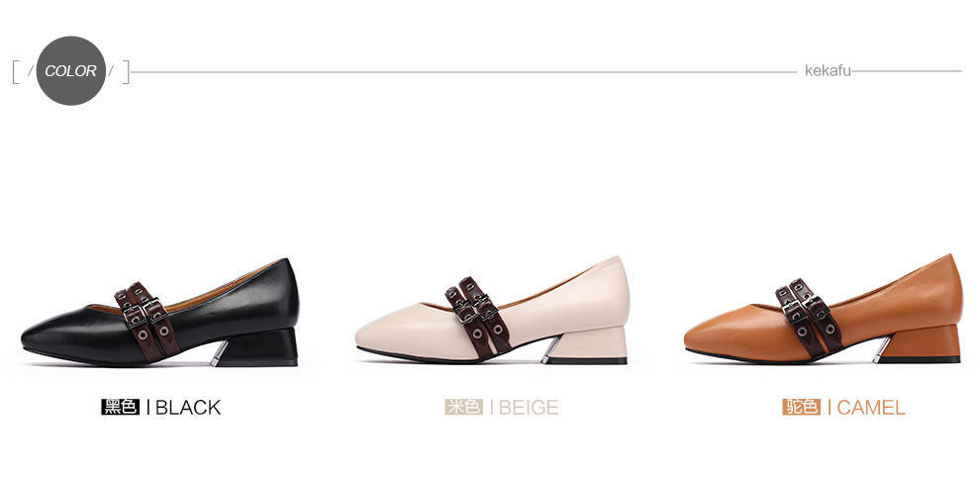Click the BLACK color label
Image resolution: width=980 pixels, height=480 pixels.
188,408
